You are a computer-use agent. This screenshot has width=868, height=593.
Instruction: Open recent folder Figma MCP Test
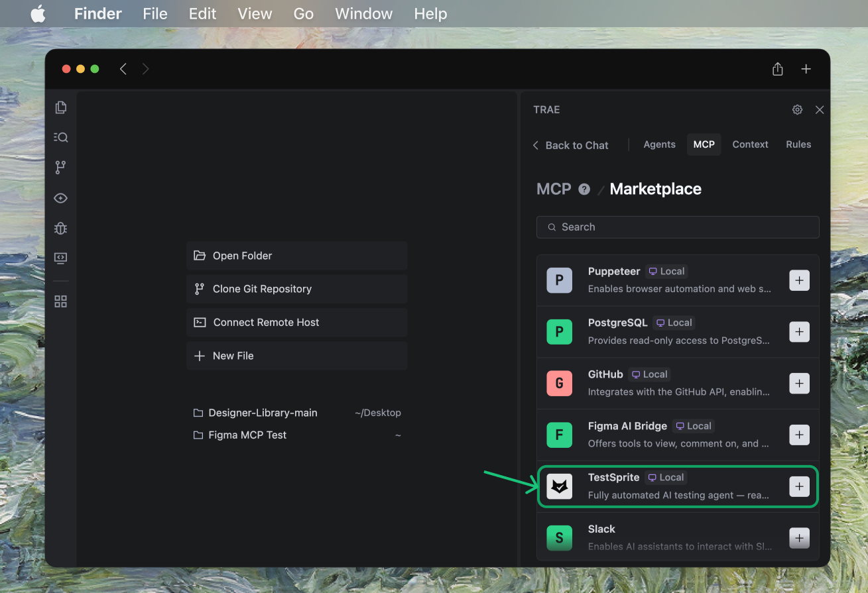pos(297,435)
